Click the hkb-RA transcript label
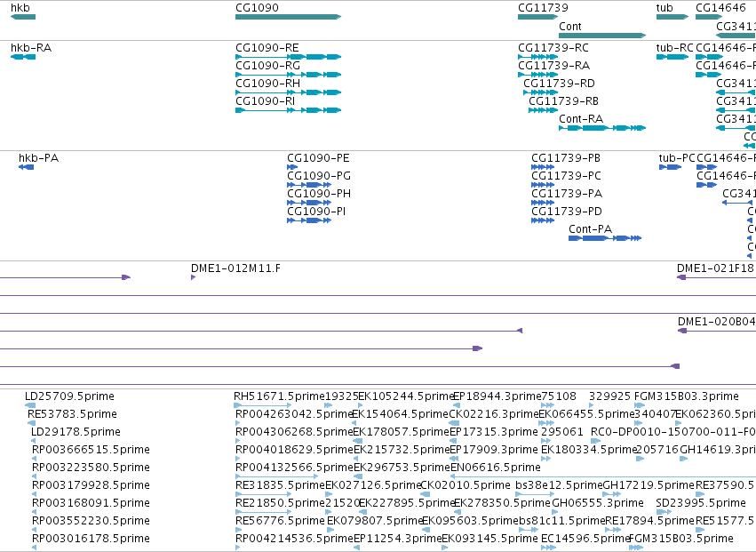Image resolution: width=756 pixels, height=552 pixels. coord(31,48)
